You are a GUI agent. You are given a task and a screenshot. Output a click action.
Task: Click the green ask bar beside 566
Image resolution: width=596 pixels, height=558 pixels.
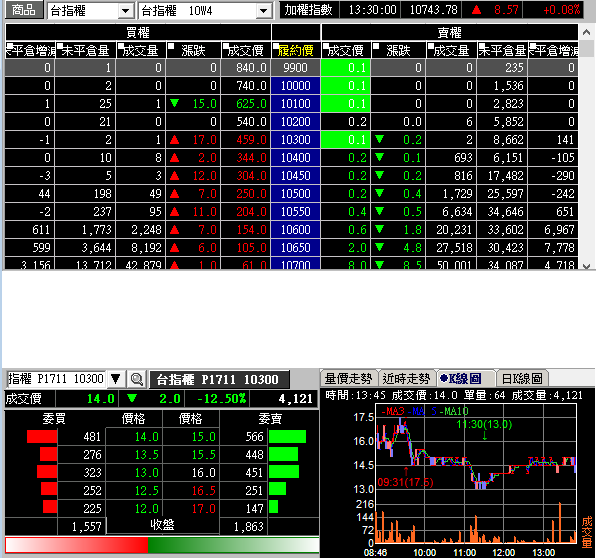coord(287,436)
